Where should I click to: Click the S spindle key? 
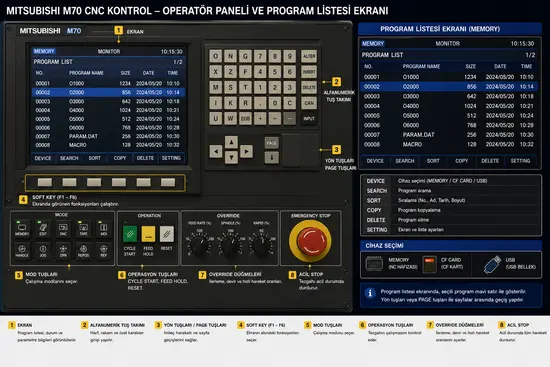[230, 87]
